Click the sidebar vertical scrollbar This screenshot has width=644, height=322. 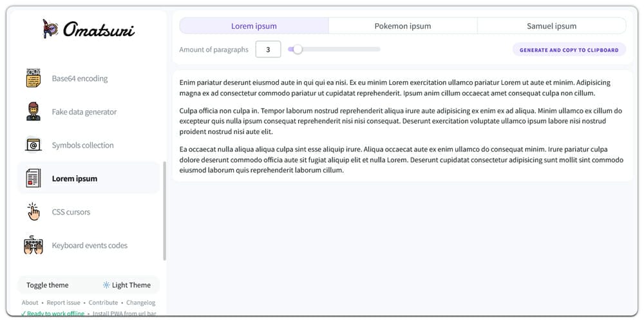165,211
